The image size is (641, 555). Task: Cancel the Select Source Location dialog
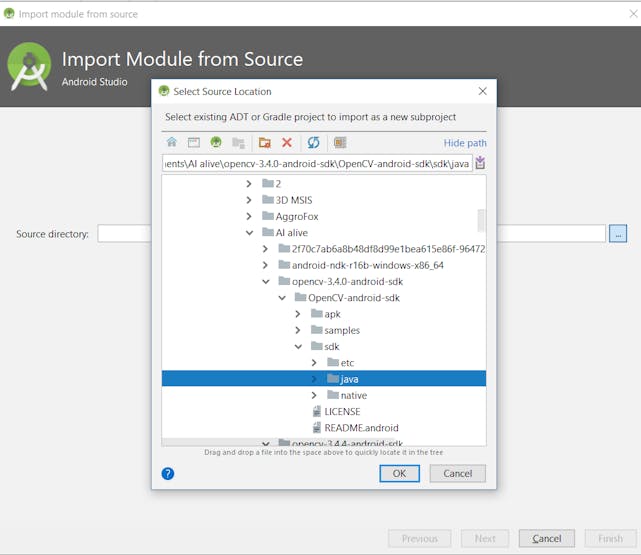click(x=457, y=473)
